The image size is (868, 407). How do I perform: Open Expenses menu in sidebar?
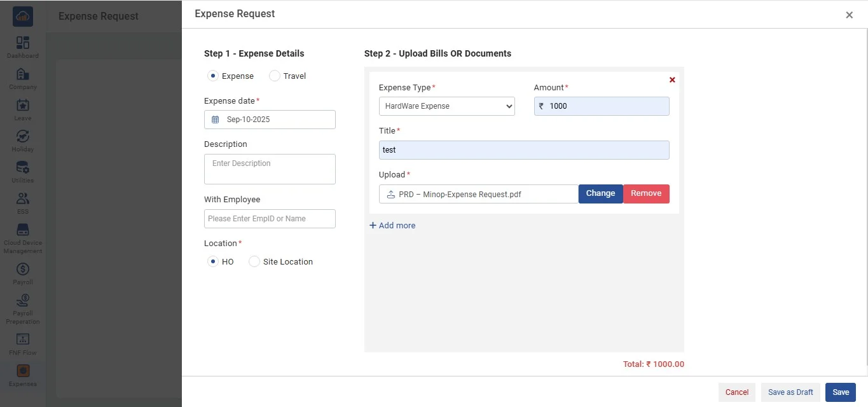point(23,371)
